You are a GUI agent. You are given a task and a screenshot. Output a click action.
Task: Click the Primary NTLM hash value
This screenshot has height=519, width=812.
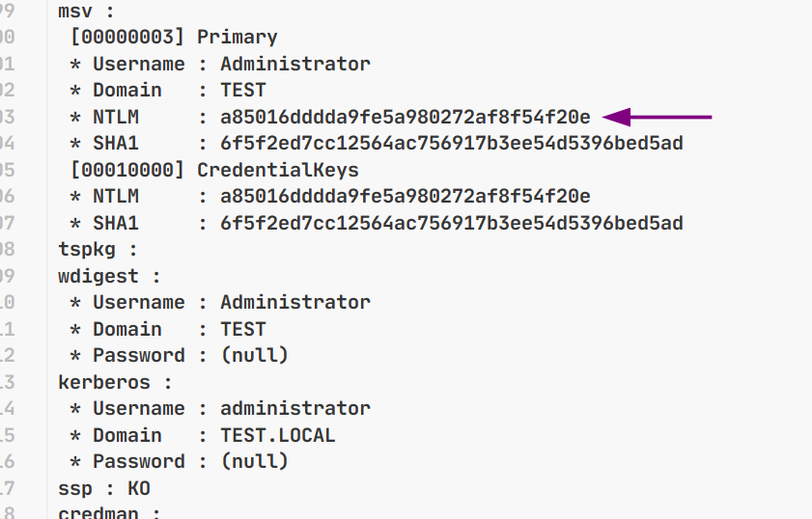pos(405,118)
